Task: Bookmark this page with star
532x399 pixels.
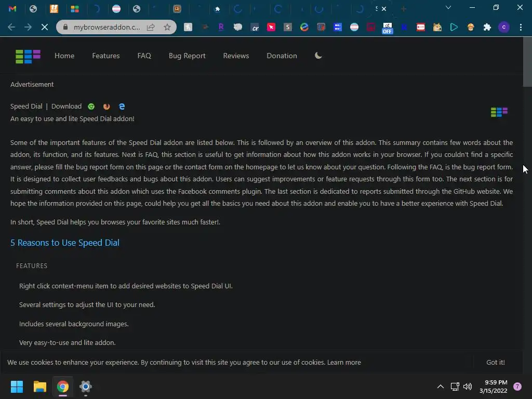Action: [x=167, y=27]
